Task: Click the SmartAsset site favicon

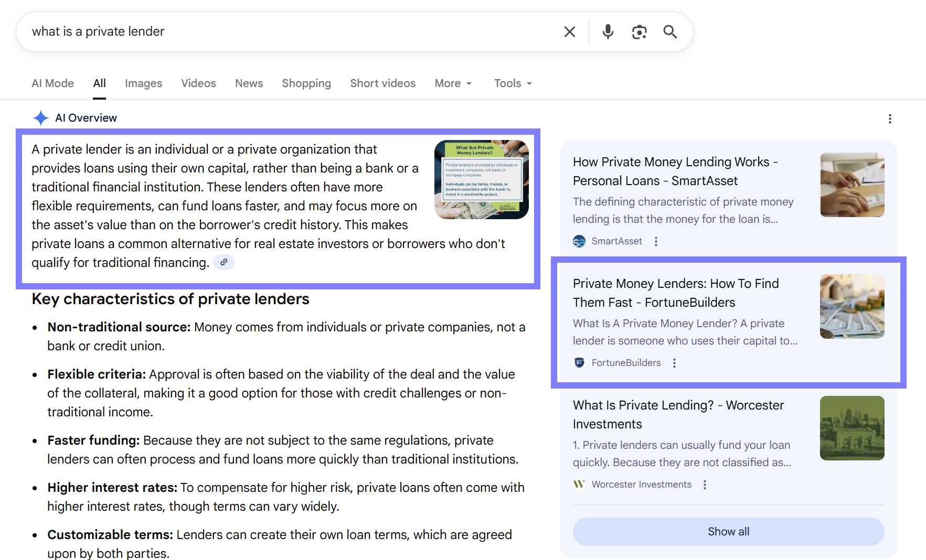Action: click(579, 241)
